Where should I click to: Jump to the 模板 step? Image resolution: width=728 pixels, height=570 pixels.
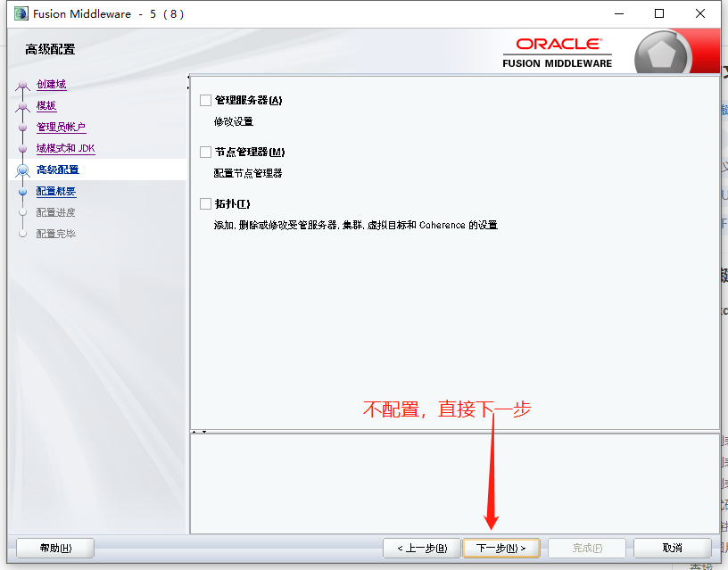point(46,106)
